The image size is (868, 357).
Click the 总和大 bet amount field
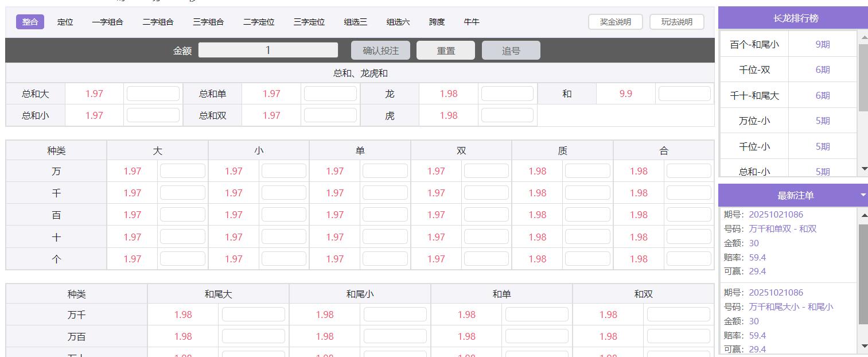(x=153, y=94)
